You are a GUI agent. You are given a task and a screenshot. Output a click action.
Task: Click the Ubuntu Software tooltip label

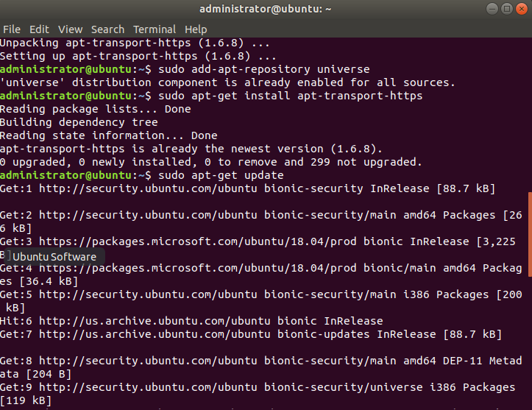pyautogui.click(x=54, y=257)
